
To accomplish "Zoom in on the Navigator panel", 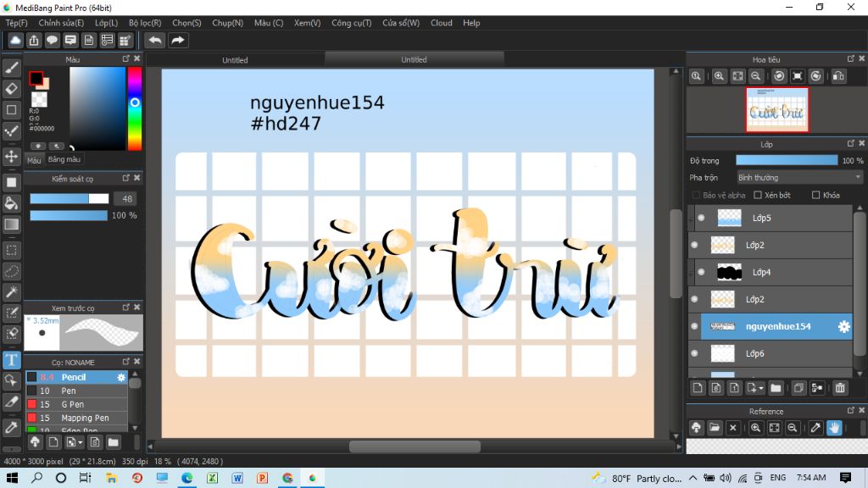I will [x=719, y=76].
